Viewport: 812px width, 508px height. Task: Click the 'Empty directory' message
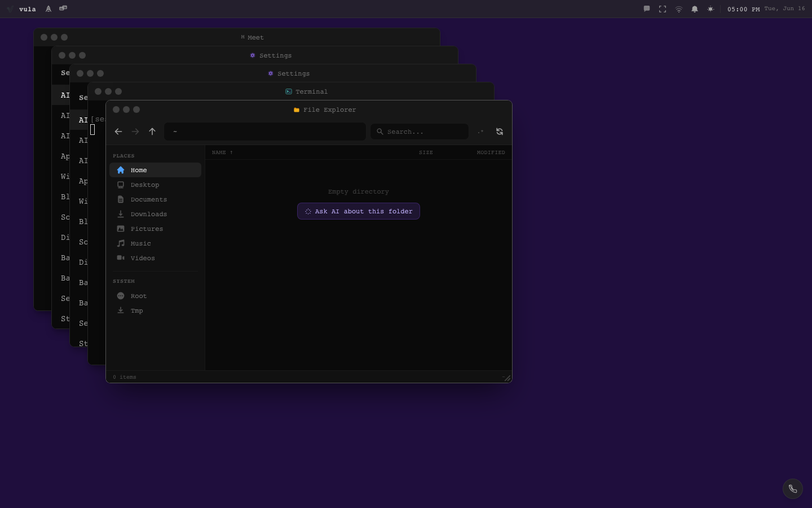359,192
